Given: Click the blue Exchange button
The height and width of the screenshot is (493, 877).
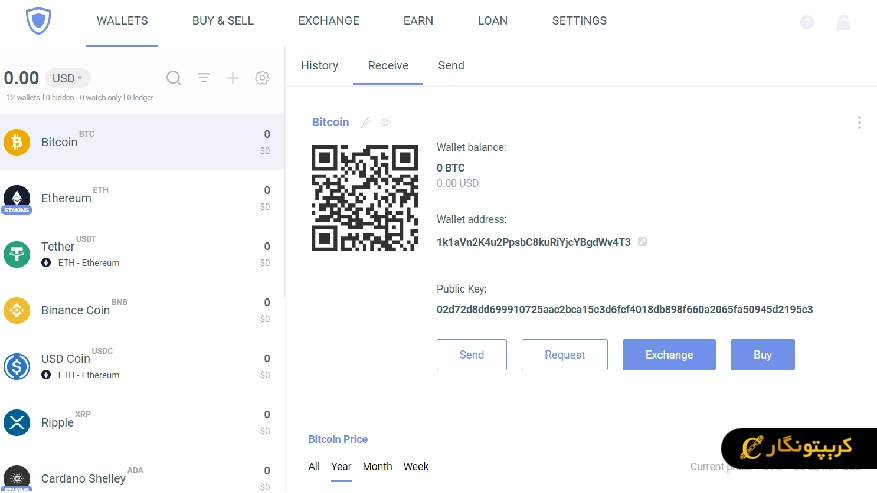Looking at the screenshot, I should (x=669, y=354).
